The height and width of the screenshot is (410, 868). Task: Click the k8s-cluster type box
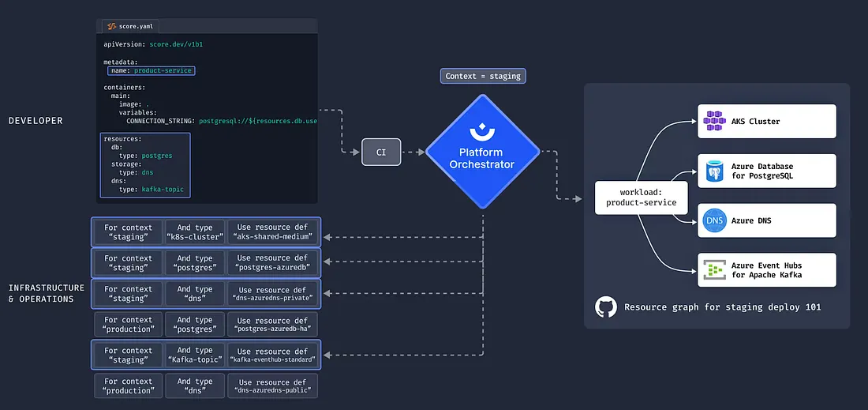[x=195, y=232]
